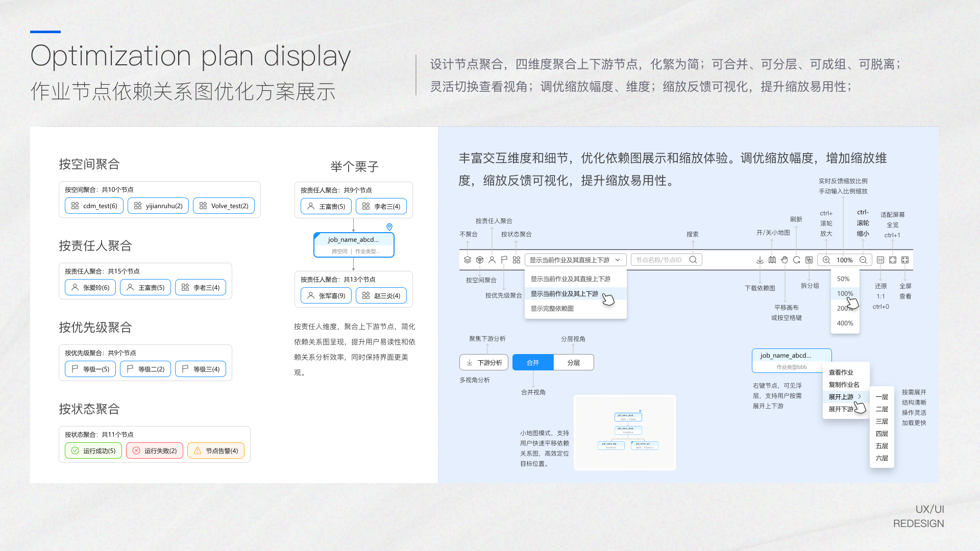Open the 显示当前作业及其直接上下游 dropdown
The image size is (980, 551).
pyautogui.click(x=575, y=260)
